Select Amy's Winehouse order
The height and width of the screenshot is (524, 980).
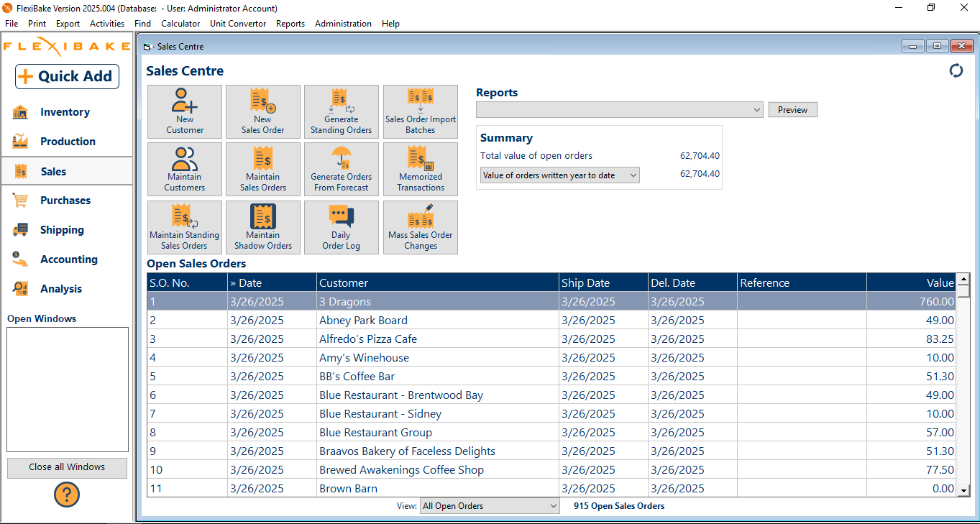[552, 357]
